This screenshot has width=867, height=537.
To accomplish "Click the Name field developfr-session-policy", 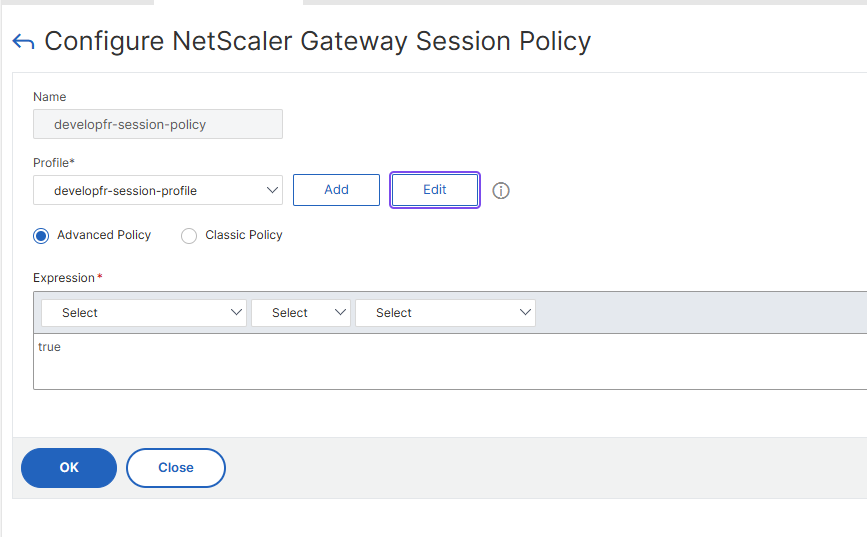I will [x=158, y=124].
